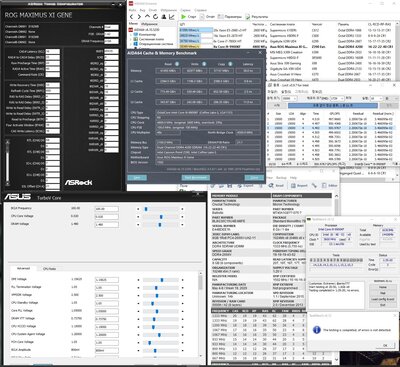The width and height of the screenshot is (400, 367).
Task: Click the AIDA64 forward navigation arrow
Action: (x=139, y=16)
